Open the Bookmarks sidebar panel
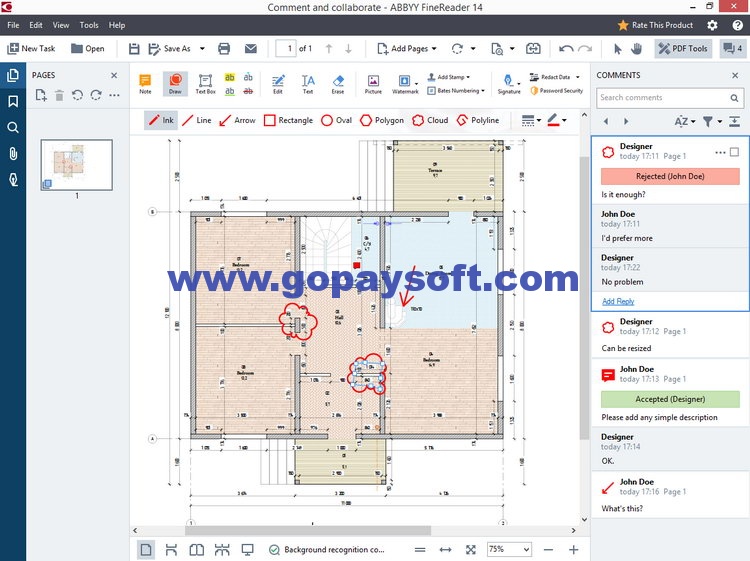Screen dimensions: 750x561 pos(13,101)
